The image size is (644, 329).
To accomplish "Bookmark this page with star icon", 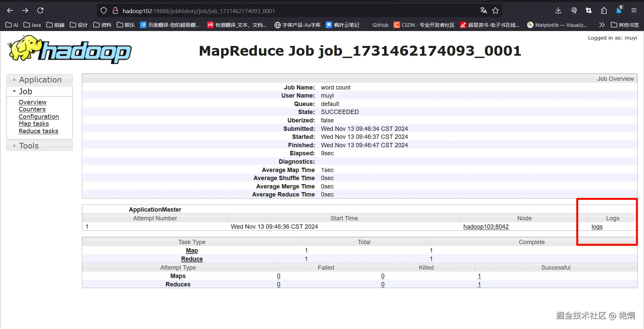I will click(x=495, y=11).
